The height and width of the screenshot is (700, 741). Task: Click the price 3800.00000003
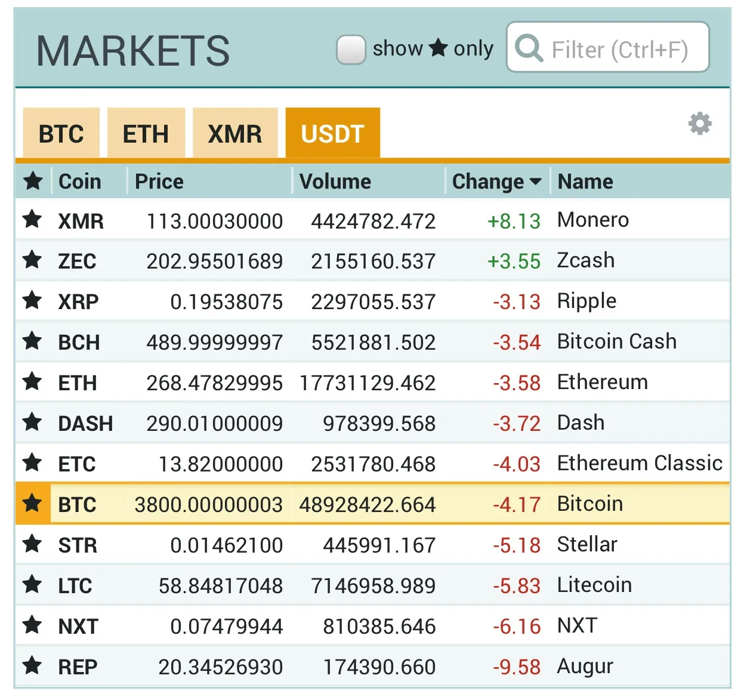coord(209,505)
